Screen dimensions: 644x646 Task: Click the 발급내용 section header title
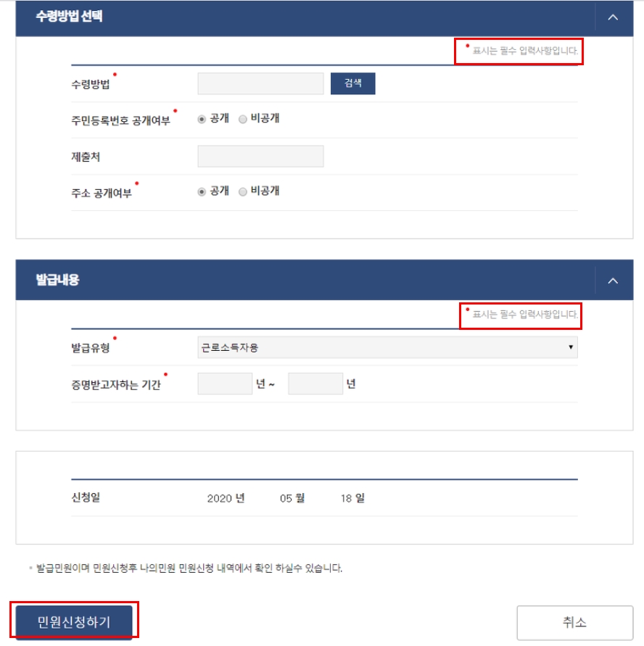(x=58, y=280)
